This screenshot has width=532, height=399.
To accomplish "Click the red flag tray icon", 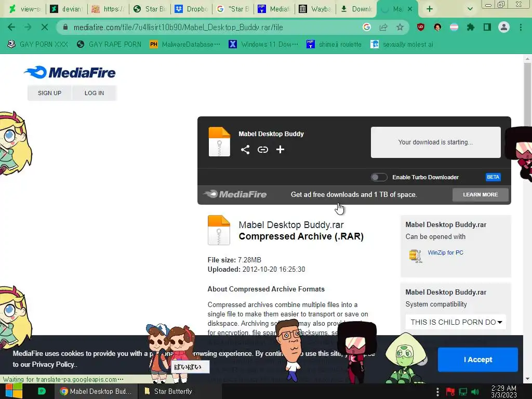I will pyautogui.click(x=450, y=392).
